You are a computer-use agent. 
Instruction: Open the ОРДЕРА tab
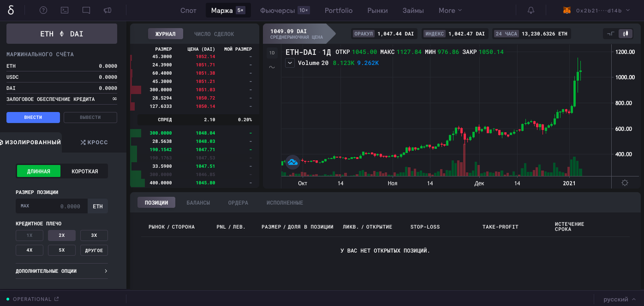238,203
